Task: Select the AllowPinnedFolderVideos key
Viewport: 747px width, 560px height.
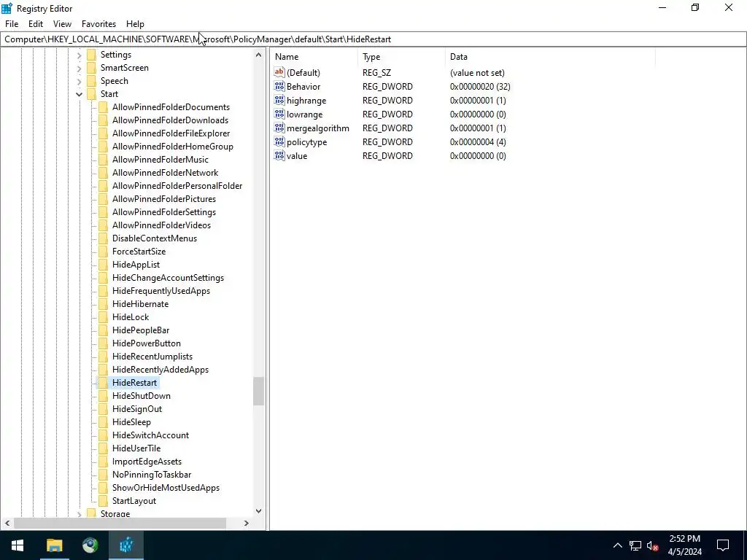Action: pos(161,225)
